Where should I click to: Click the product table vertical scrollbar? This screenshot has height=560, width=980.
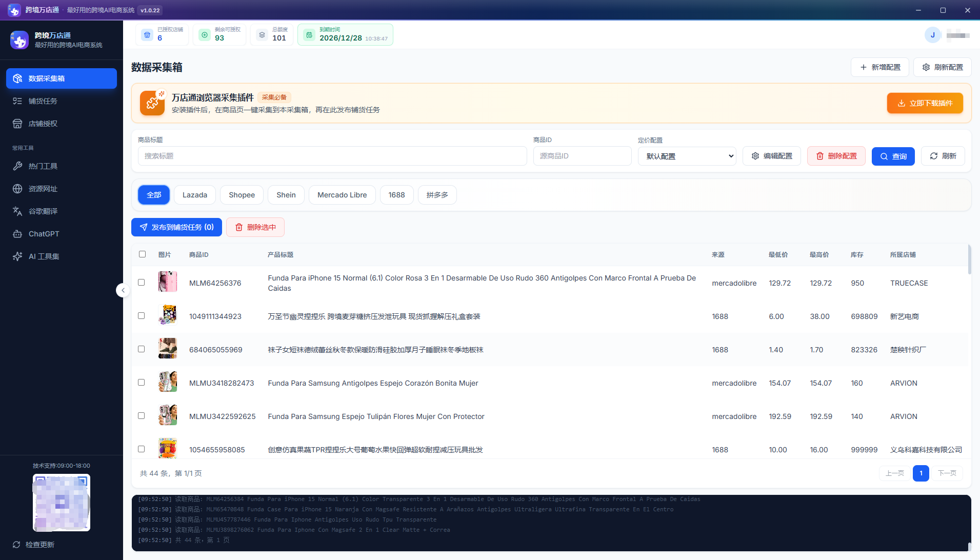tap(969, 259)
